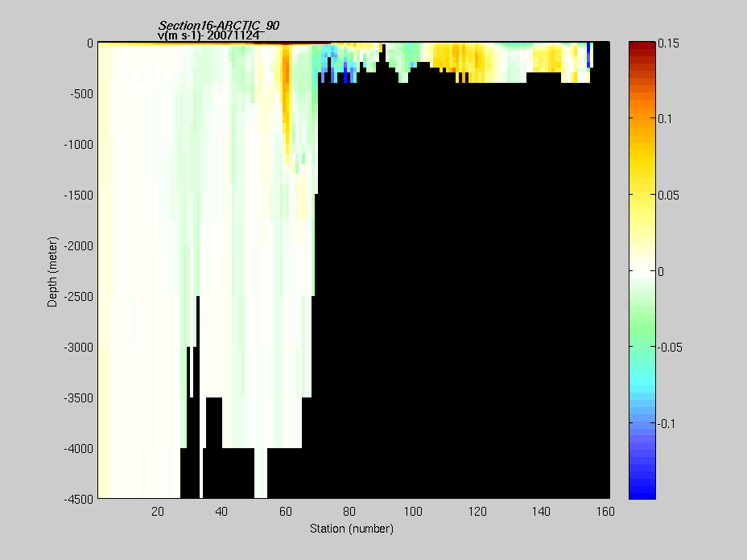Click the colorbar label 0.15

pyautogui.click(x=668, y=43)
